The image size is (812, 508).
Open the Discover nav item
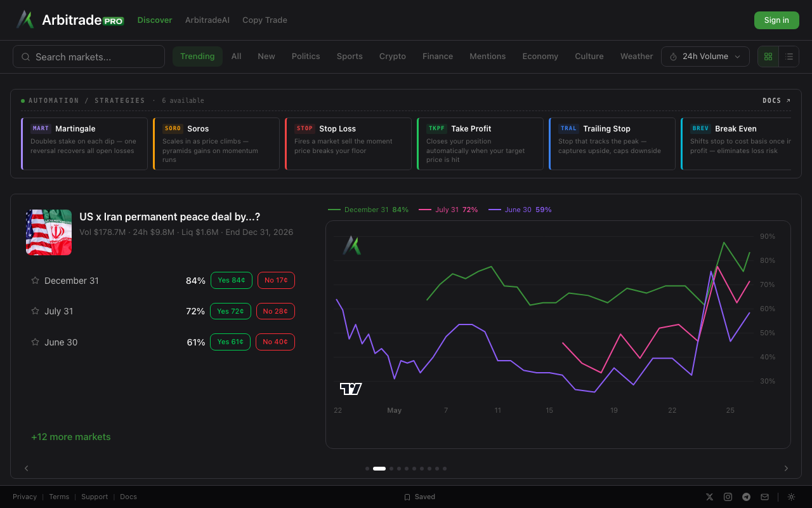pos(155,20)
